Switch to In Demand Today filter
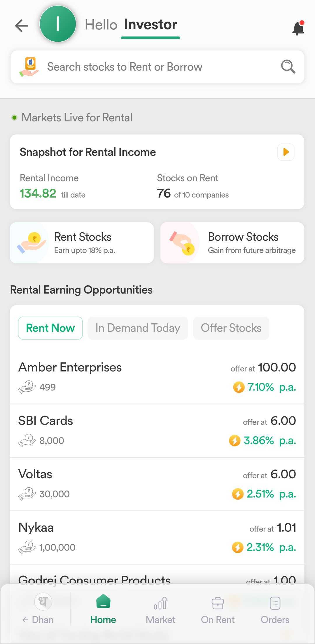The image size is (315, 644). 138,328
